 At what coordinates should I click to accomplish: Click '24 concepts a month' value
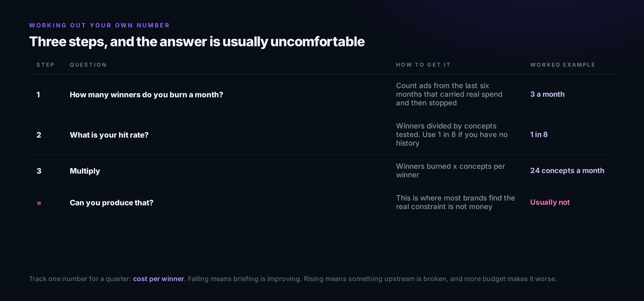pos(567,171)
